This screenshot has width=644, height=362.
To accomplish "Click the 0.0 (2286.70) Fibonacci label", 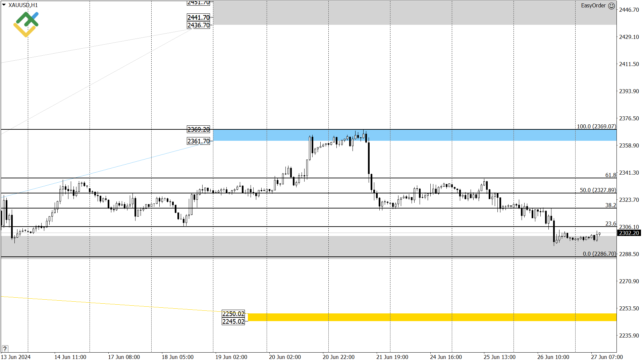I will 599,254.
